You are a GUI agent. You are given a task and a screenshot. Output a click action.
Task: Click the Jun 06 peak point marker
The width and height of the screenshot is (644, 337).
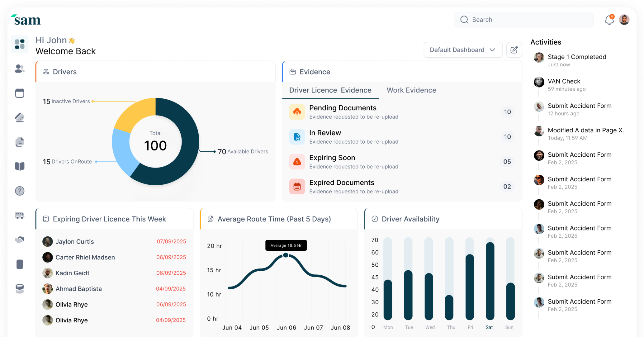click(x=286, y=255)
